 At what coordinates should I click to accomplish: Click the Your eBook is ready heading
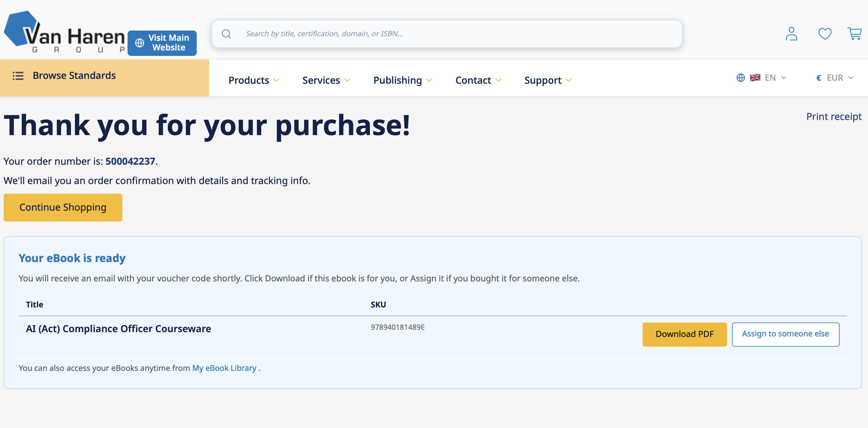click(72, 258)
